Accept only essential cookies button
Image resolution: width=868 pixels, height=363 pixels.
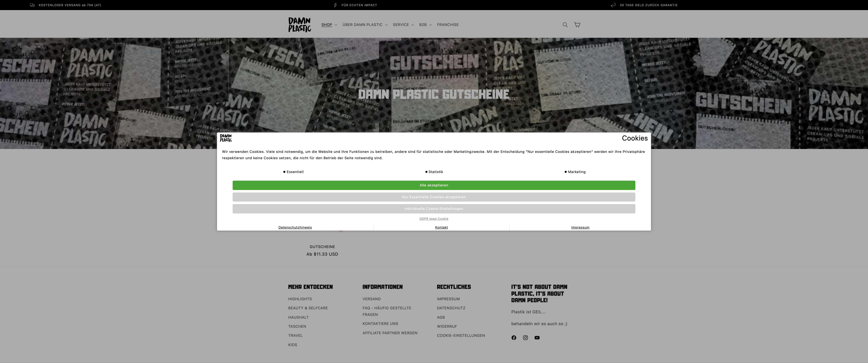434,197
